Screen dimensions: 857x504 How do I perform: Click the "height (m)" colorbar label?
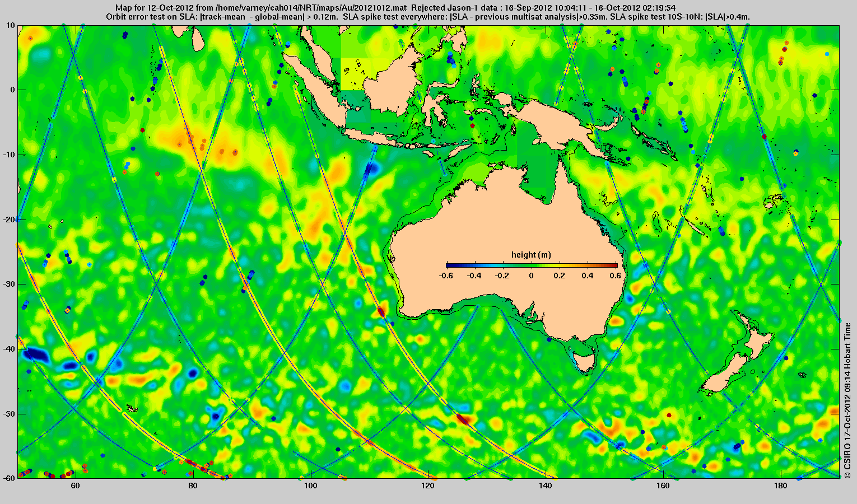click(531, 255)
